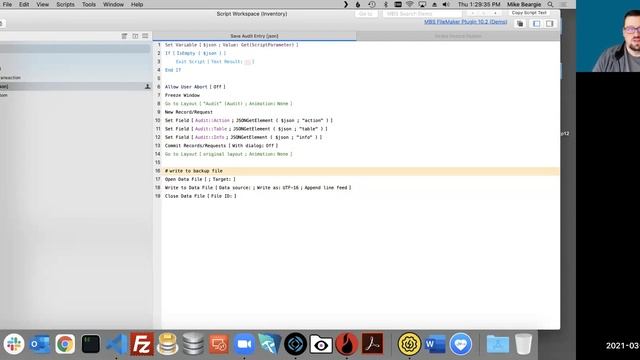Open Slack from the dock
The width and height of the screenshot is (640, 360).
pos(14,344)
